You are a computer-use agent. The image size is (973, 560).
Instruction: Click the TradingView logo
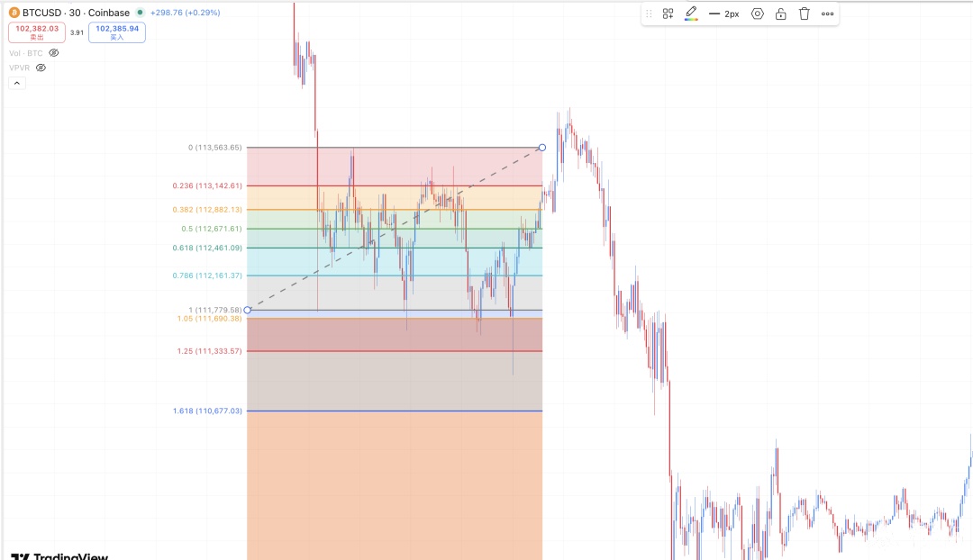click(x=59, y=555)
